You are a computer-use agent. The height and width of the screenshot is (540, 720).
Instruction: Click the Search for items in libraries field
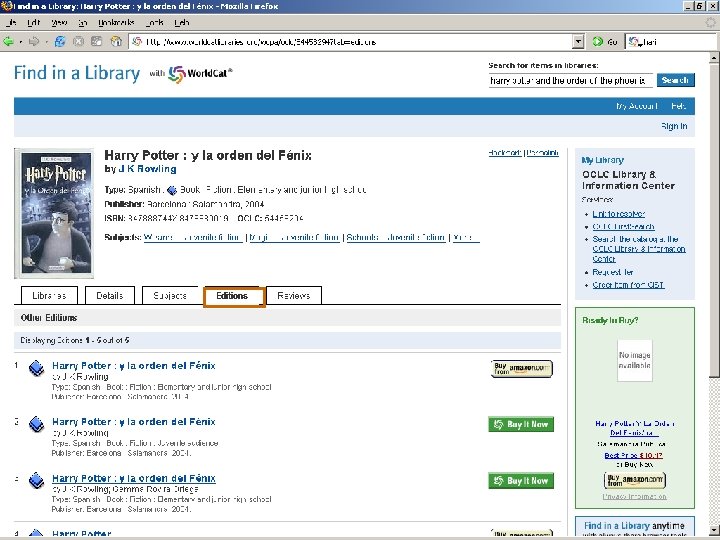570,80
